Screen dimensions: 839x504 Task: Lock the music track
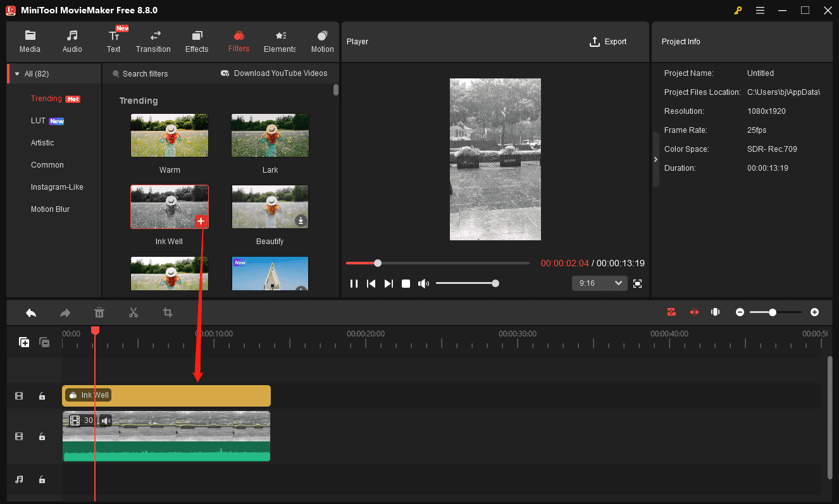pyautogui.click(x=42, y=479)
